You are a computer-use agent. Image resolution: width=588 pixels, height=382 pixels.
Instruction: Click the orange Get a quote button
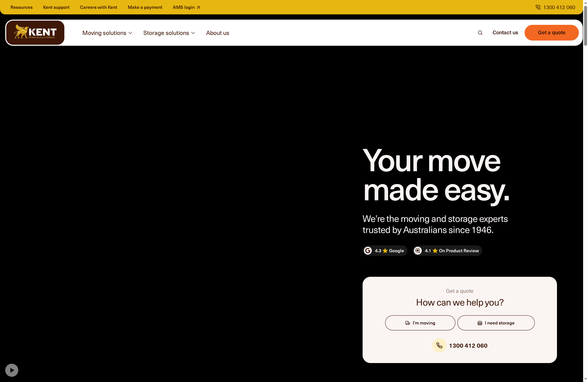coord(552,33)
